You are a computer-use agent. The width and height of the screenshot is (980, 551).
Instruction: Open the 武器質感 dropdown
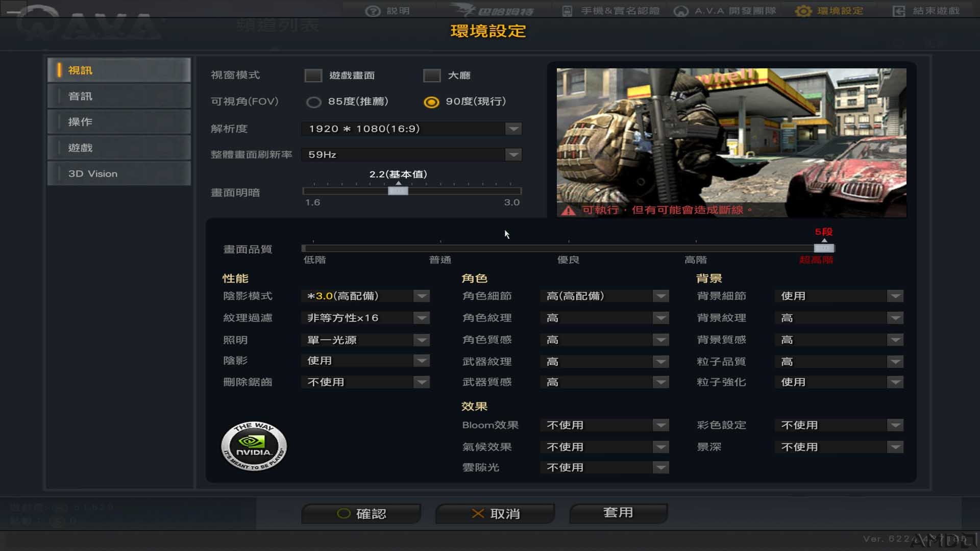pos(605,382)
